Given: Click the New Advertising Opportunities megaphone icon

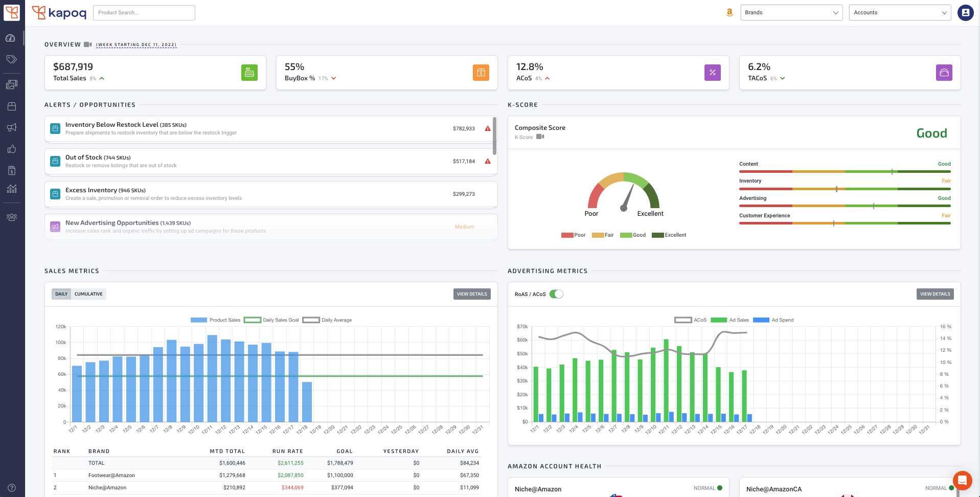Looking at the screenshot, I should [x=55, y=227].
